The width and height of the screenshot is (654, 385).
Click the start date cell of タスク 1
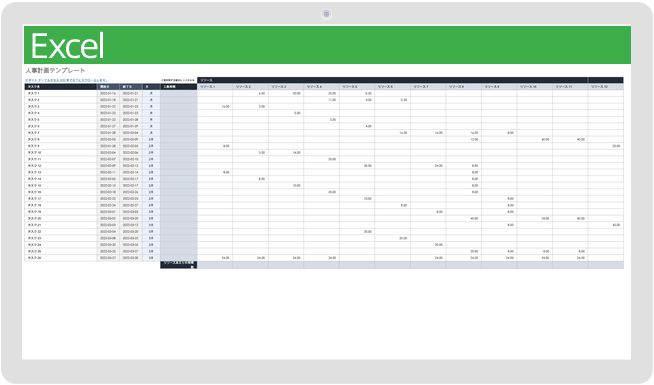108,93
